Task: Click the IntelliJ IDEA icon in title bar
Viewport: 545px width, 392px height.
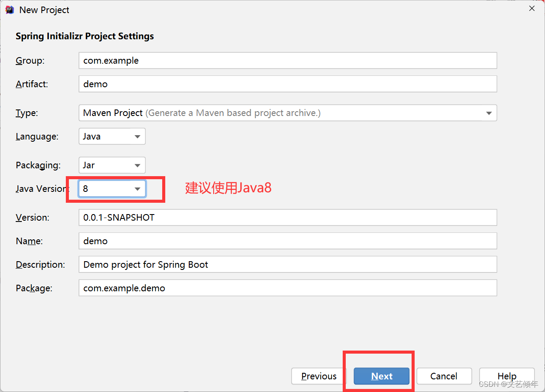Action: pos(10,10)
